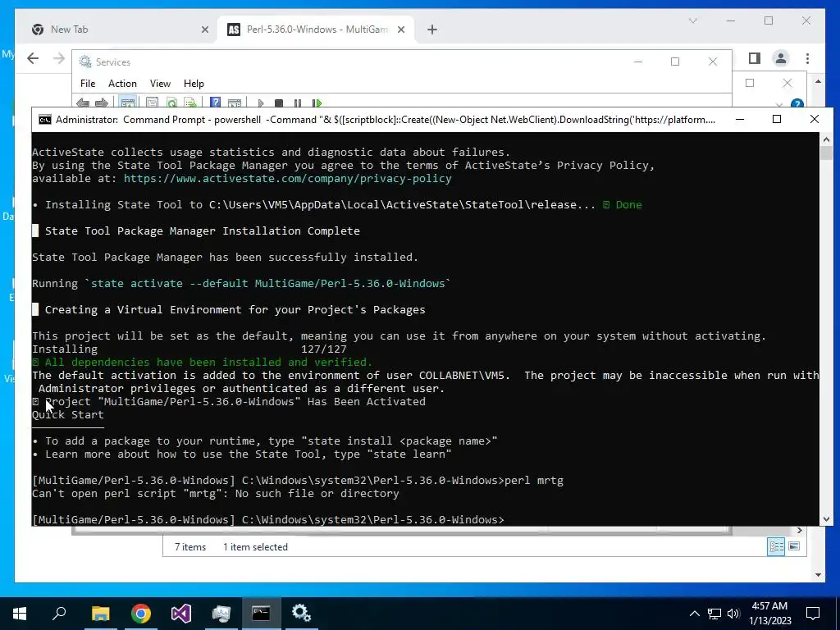
Task: Click '7 items' status bar text
Action: [190, 547]
